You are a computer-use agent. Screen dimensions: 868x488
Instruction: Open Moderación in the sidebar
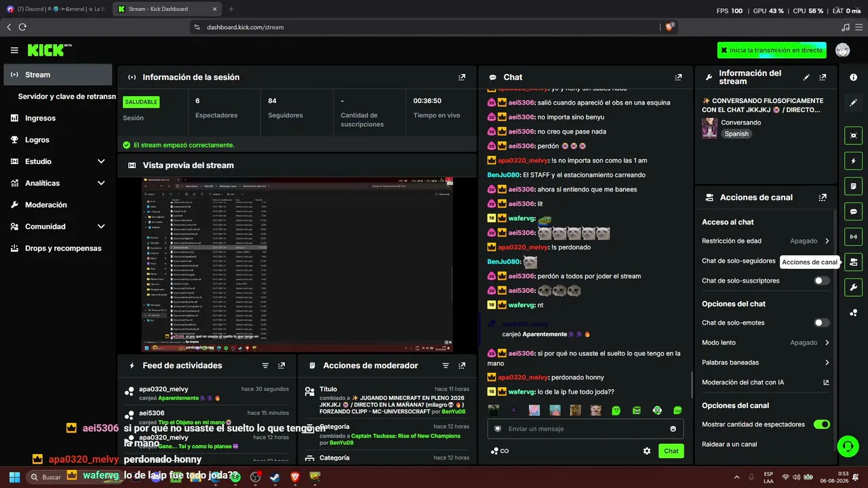[x=57, y=205]
